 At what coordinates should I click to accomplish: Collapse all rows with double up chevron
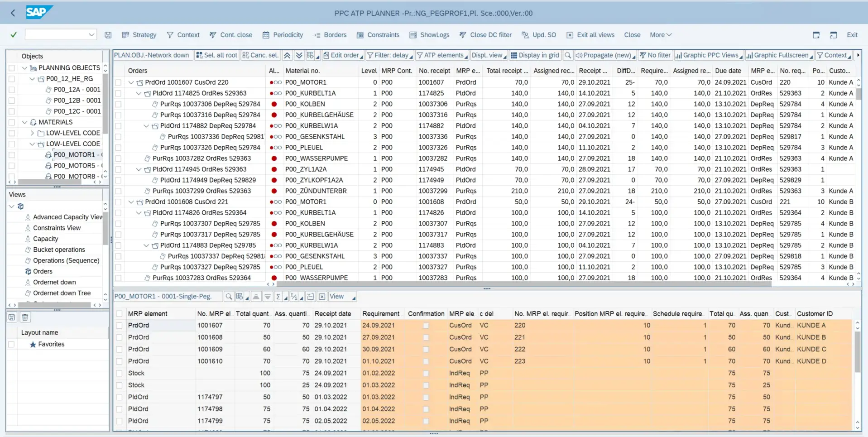(x=287, y=55)
